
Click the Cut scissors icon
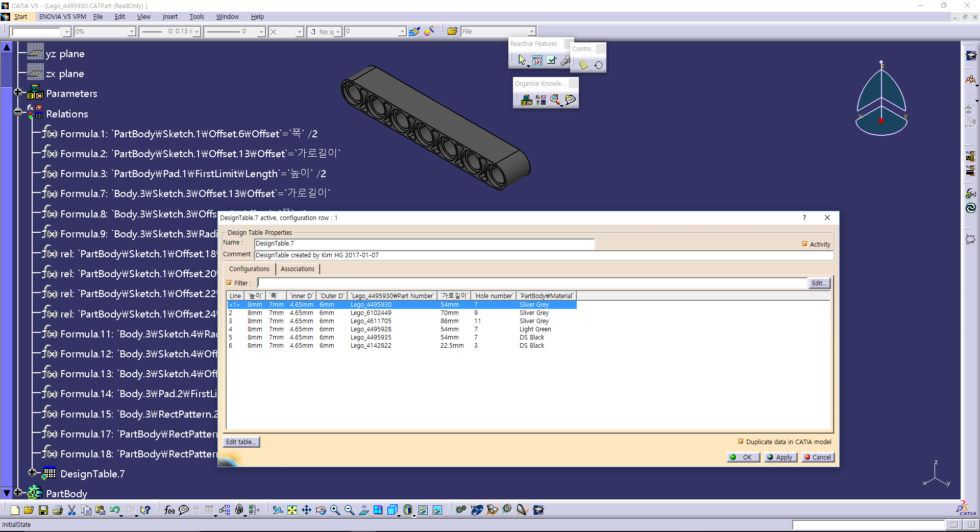point(72,510)
